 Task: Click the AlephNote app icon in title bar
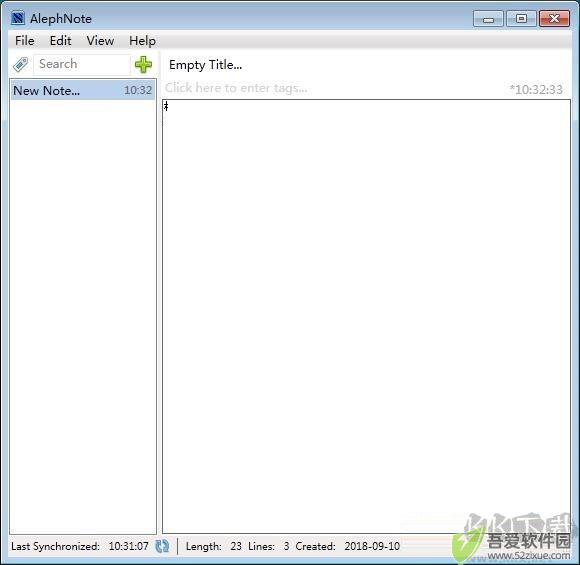(x=18, y=18)
